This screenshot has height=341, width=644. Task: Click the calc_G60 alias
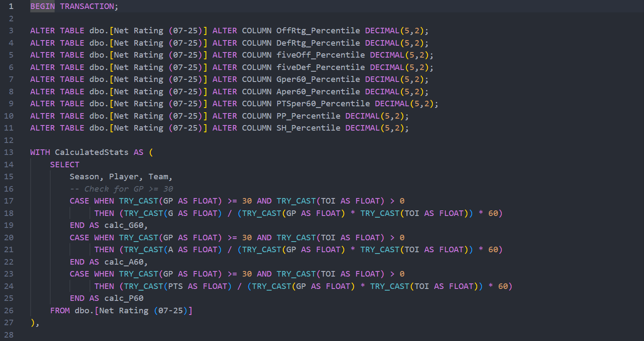(124, 225)
